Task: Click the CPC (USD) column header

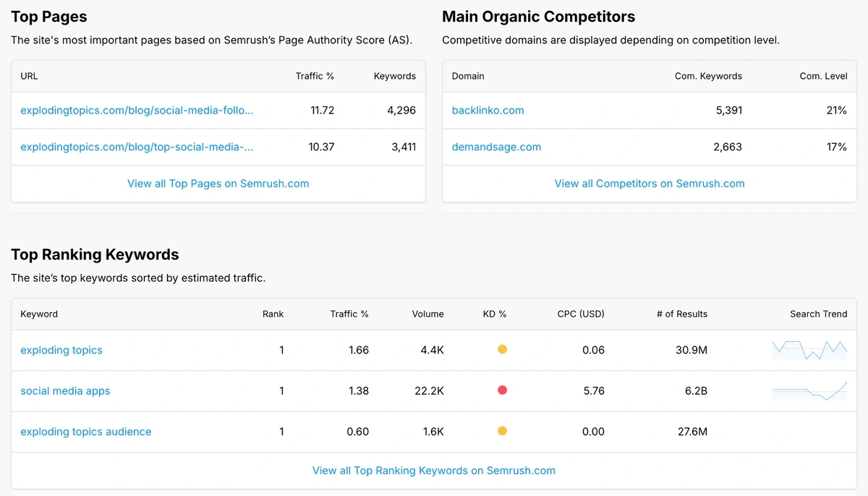Action: coord(581,314)
